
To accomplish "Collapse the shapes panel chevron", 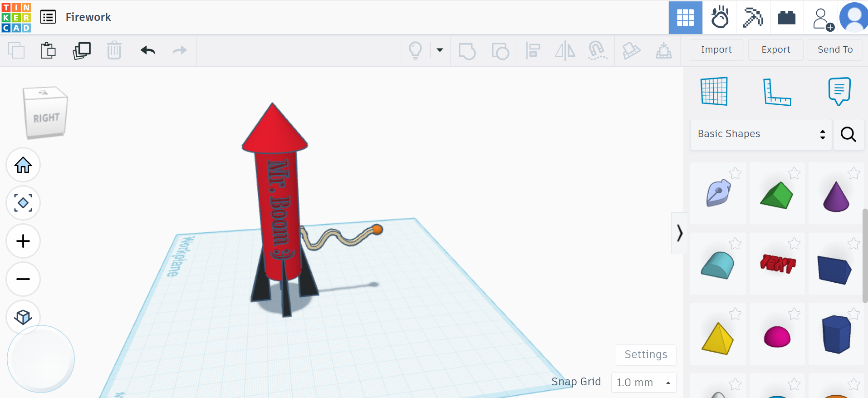I will click(679, 233).
